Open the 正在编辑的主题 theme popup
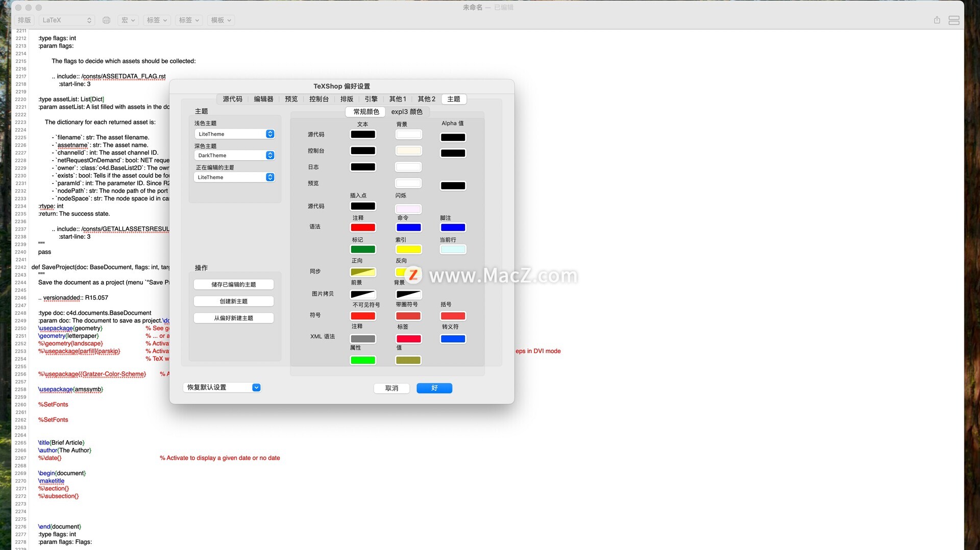 point(235,177)
